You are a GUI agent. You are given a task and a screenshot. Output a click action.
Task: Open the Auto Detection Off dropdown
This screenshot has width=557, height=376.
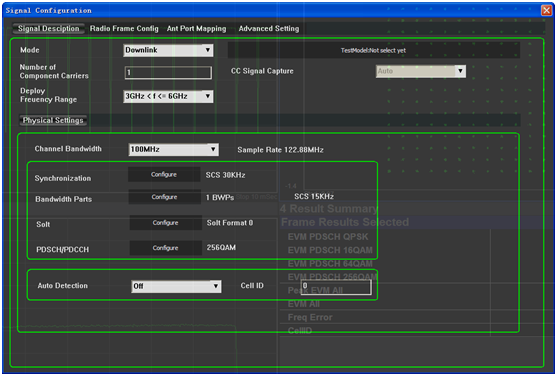coord(176,286)
